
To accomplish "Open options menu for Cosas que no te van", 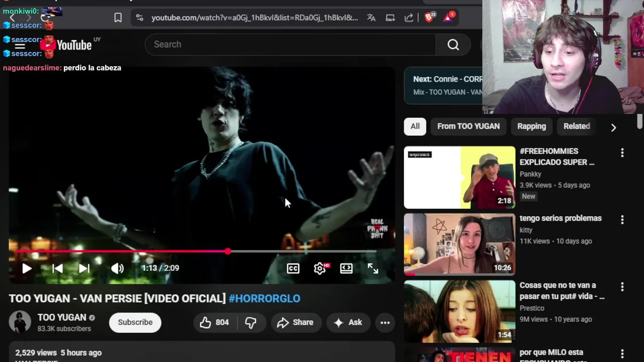I will (622, 287).
